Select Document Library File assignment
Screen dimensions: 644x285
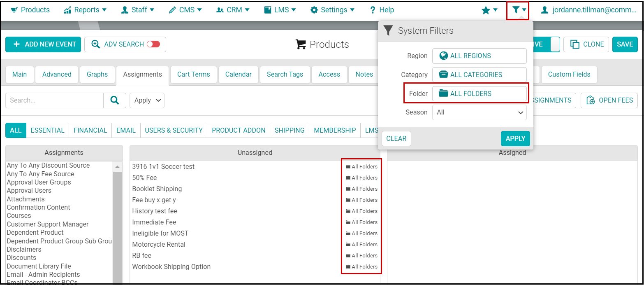(x=39, y=266)
